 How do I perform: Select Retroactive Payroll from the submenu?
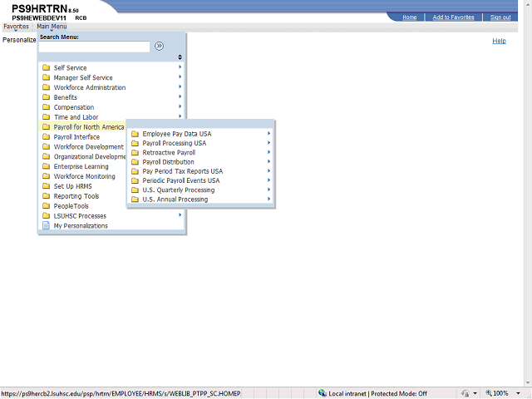pos(169,153)
